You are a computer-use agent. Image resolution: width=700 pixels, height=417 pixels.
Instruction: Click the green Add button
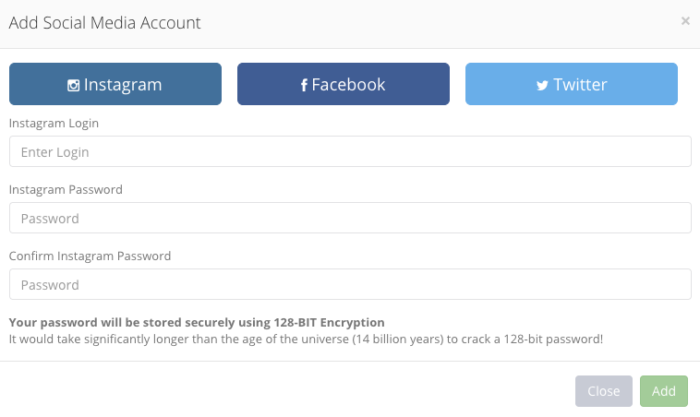coord(664,391)
